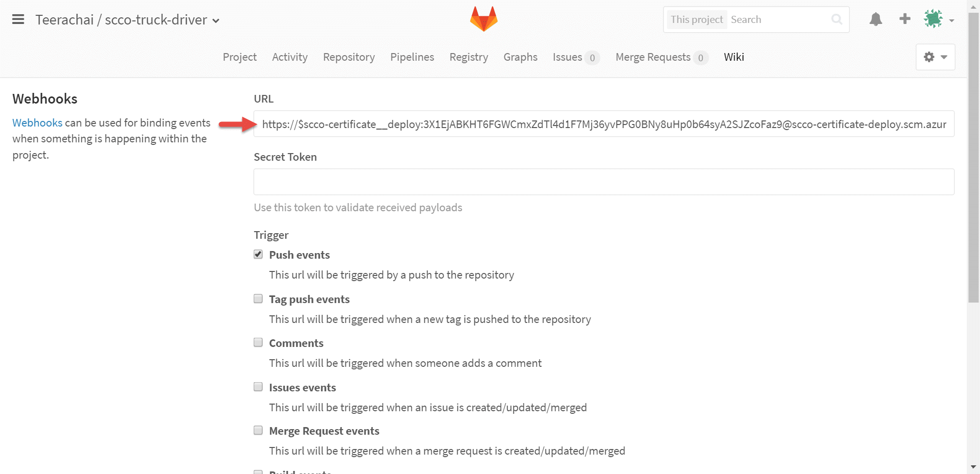The width and height of the screenshot is (980, 474).
Task: Open project settings via the gear icon
Action: (x=929, y=57)
